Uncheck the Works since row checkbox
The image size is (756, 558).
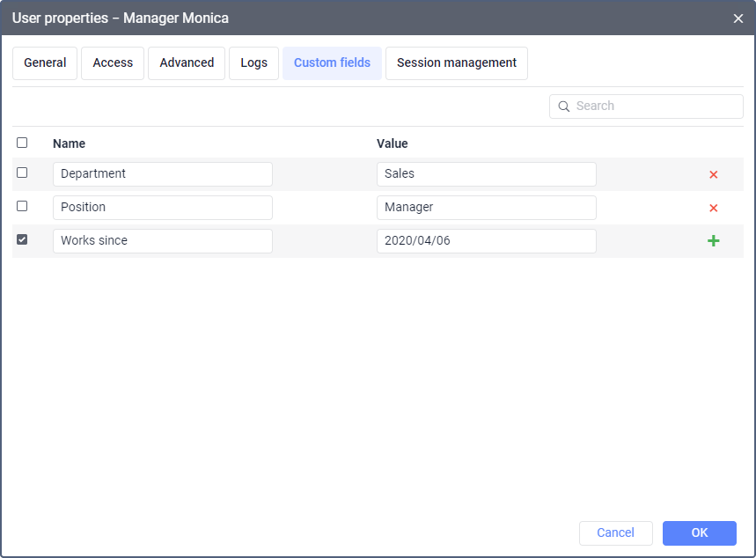[22, 239]
